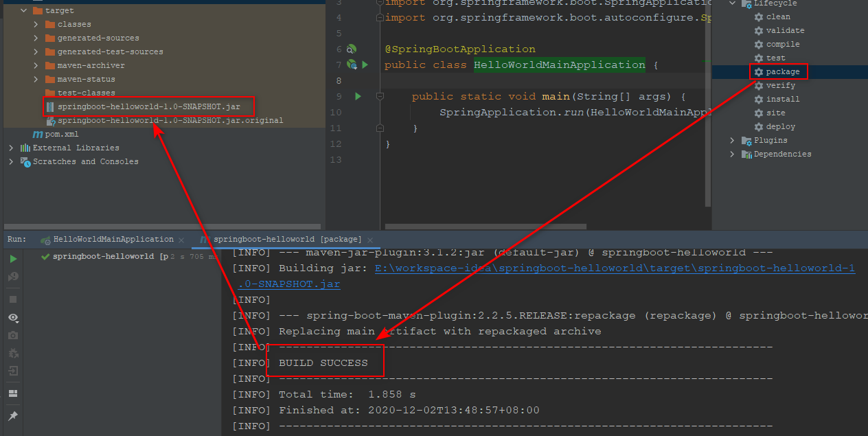Select the SNAPSHOT.jar.original file
Image resolution: width=868 pixels, height=436 pixels.
(165, 120)
